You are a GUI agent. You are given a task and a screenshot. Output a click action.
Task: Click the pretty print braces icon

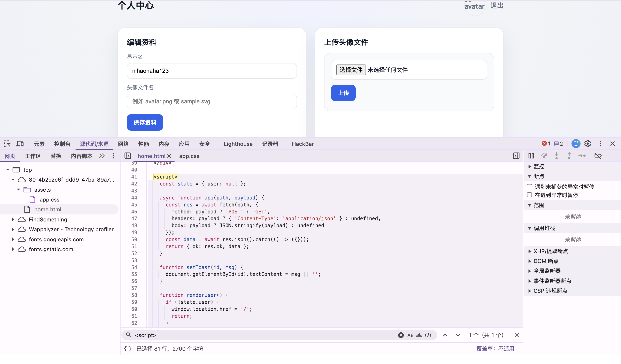tap(127, 348)
